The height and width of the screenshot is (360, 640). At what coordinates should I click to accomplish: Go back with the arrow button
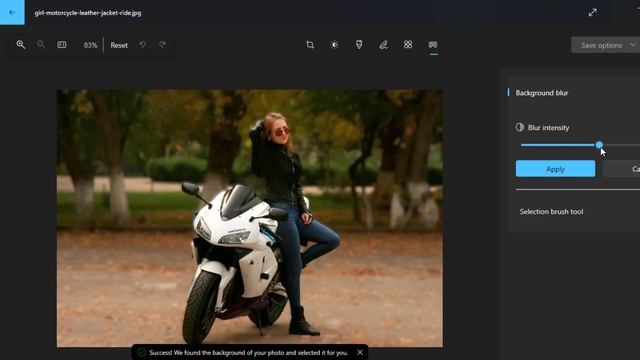click(12, 12)
